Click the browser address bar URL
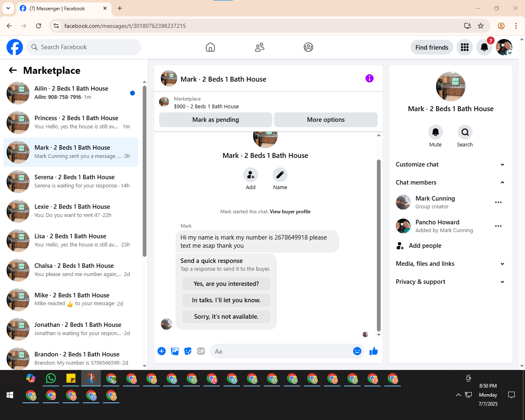 [125, 26]
